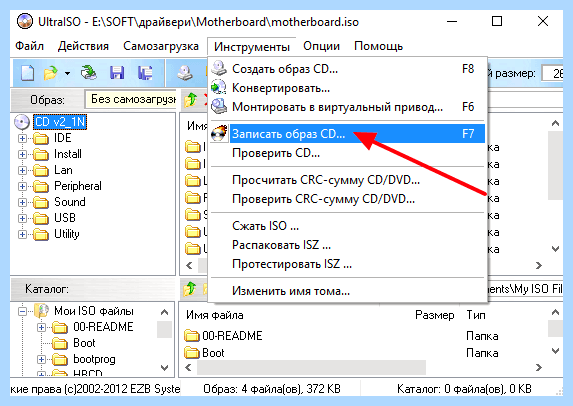573x406 pixels.
Task: Choose Изменить имя тома... menu entry
Action: 348,291
